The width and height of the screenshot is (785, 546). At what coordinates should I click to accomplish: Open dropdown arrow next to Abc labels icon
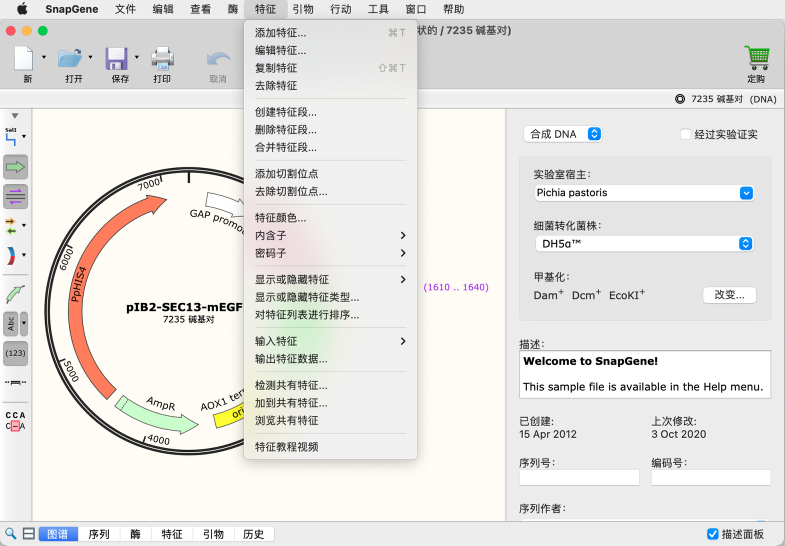[24, 324]
